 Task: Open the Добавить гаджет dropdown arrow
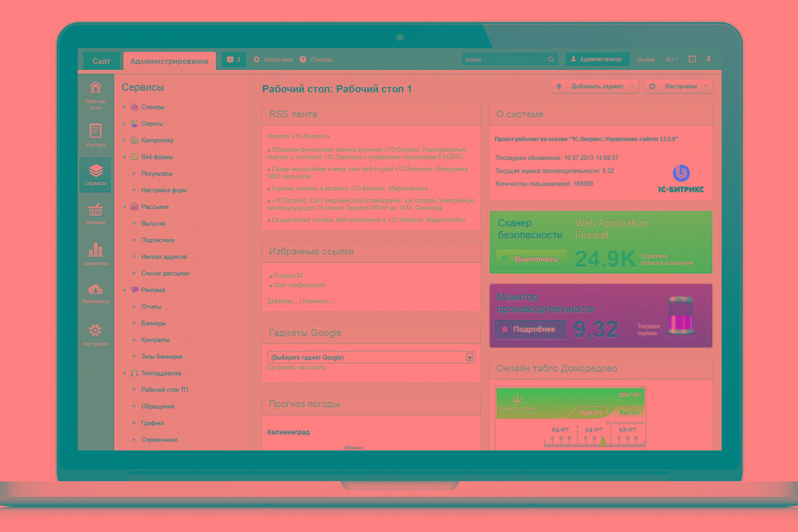[632, 86]
